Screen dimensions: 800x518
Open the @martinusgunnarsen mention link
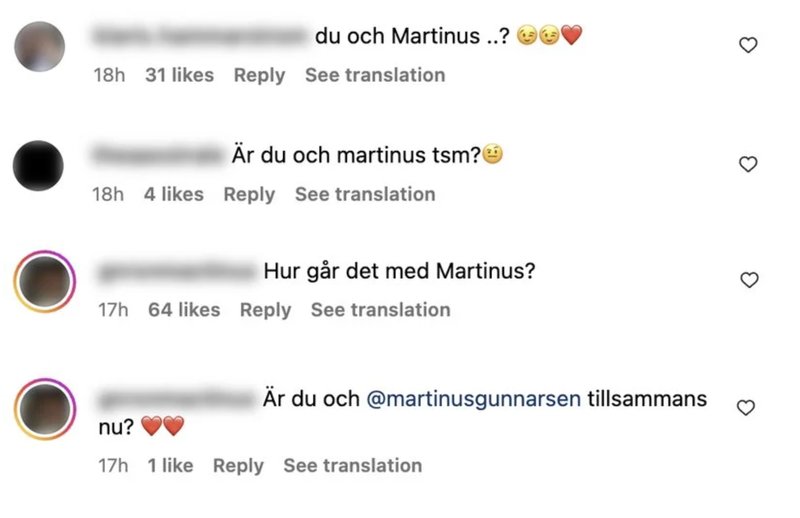[473, 399]
